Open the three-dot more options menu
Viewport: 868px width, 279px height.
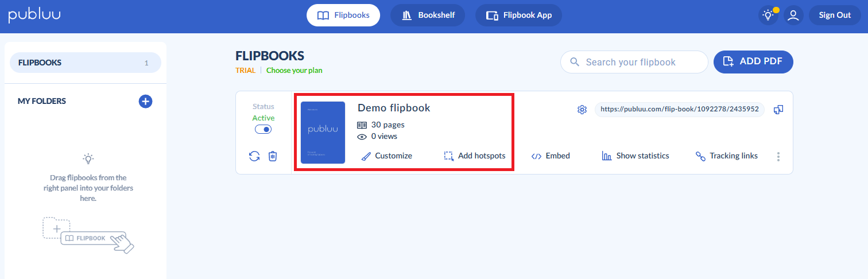coord(778,156)
